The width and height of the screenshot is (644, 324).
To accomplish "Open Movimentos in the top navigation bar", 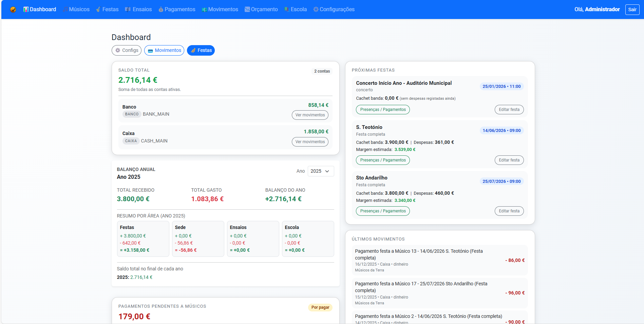I will click(220, 9).
